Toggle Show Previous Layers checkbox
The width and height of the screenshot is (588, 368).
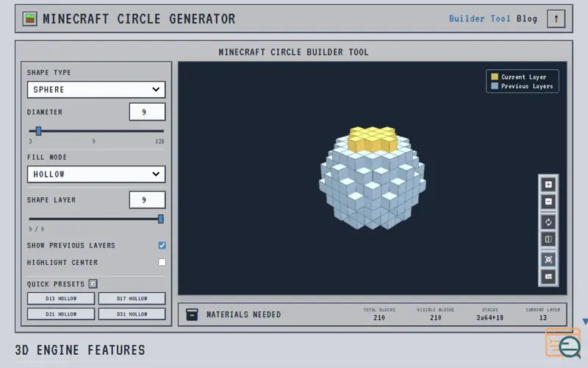point(162,245)
